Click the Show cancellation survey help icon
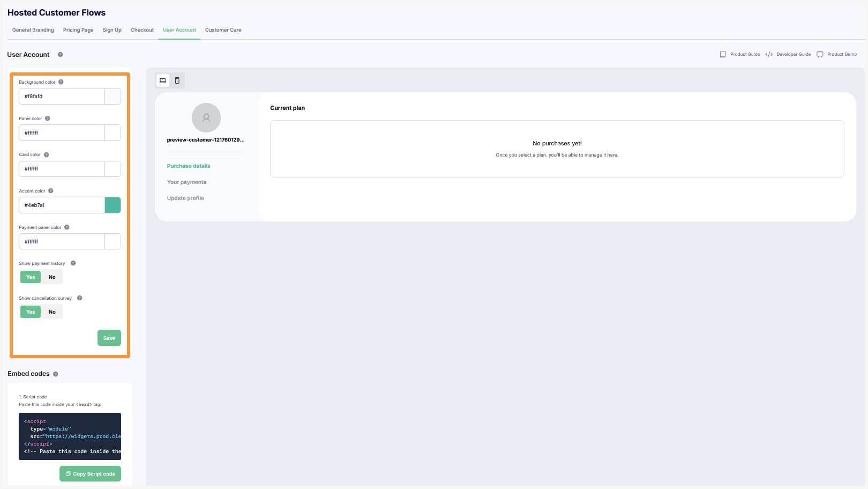 80,298
